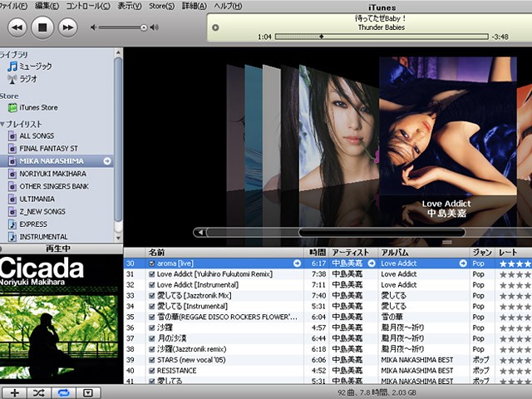Uncheck Love Addict [Yukihiro Fukutomi Remix] checkbox
This screenshot has height=399, width=532.
click(x=151, y=274)
